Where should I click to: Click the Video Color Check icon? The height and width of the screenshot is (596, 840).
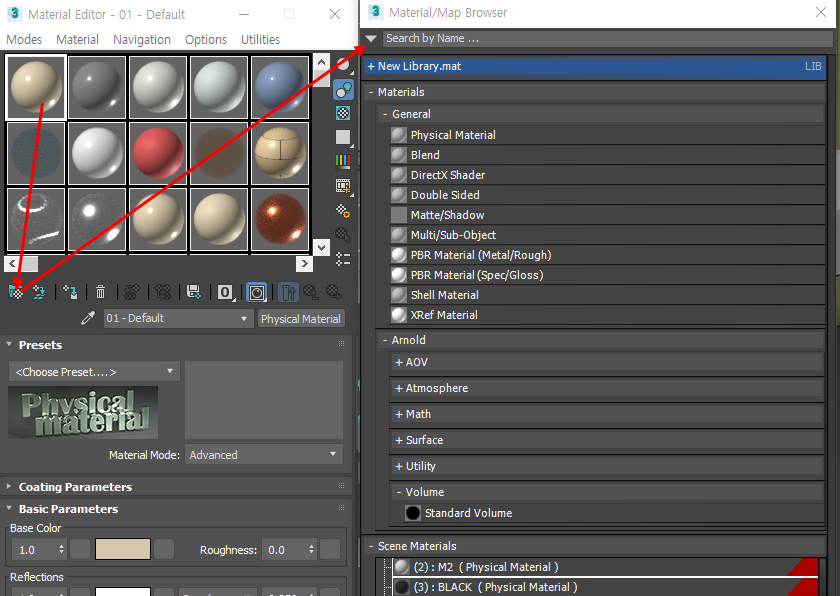click(x=343, y=161)
